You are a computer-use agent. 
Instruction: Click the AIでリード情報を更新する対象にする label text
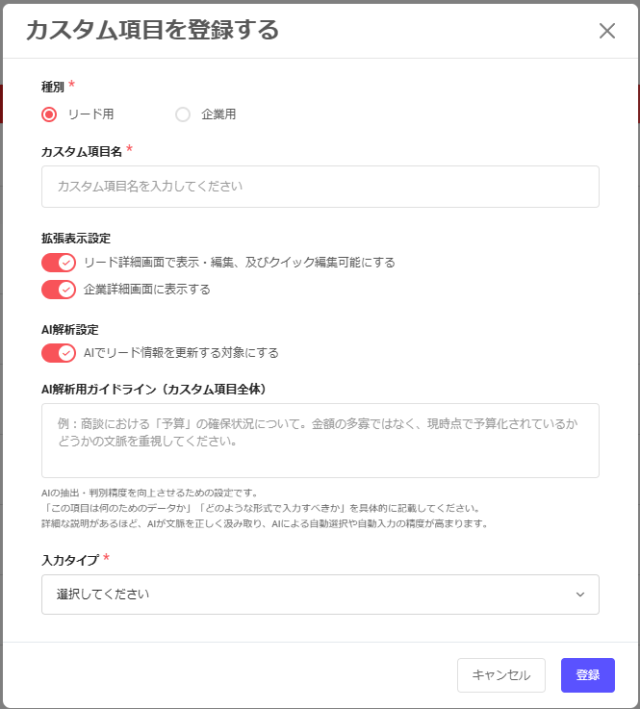point(181,353)
